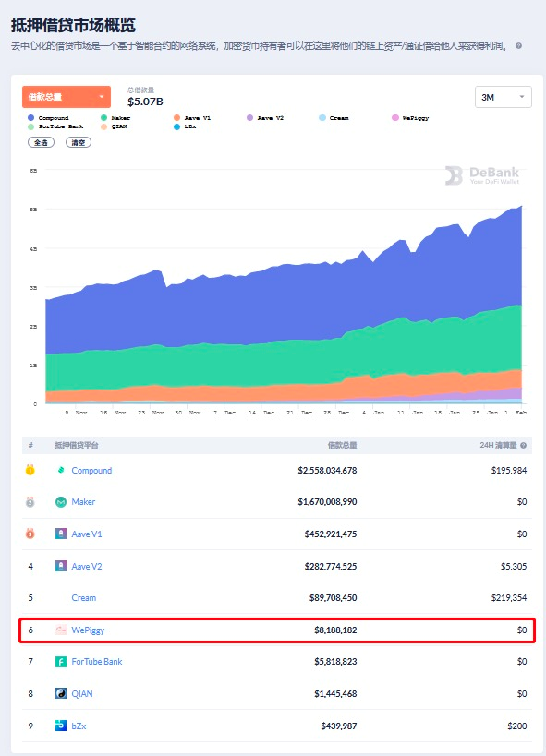Click Aave V2's 24H liquidation $5,305
The height and width of the screenshot is (756, 546).
tap(514, 566)
